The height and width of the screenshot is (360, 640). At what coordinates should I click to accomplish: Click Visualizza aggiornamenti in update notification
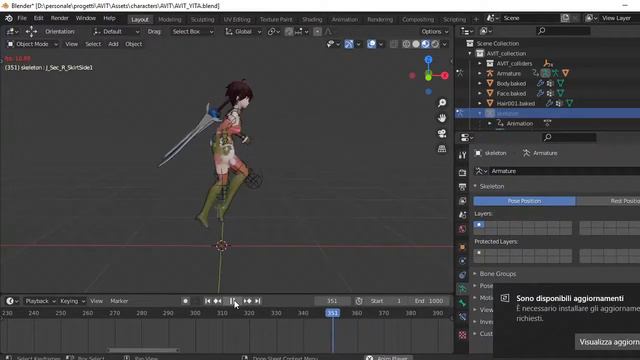point(608,342)
